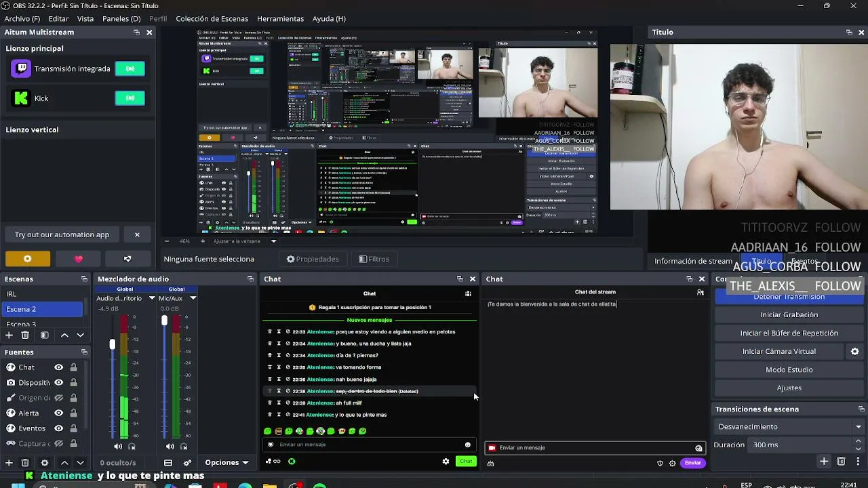Open the Editar menu
This screenshot has height=488, width=868.
pyautogui.click(x=58, y=18)
